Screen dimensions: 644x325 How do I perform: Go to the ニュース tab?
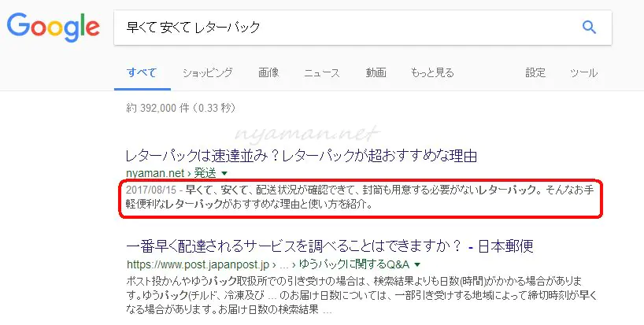click(x=322, y=73)
